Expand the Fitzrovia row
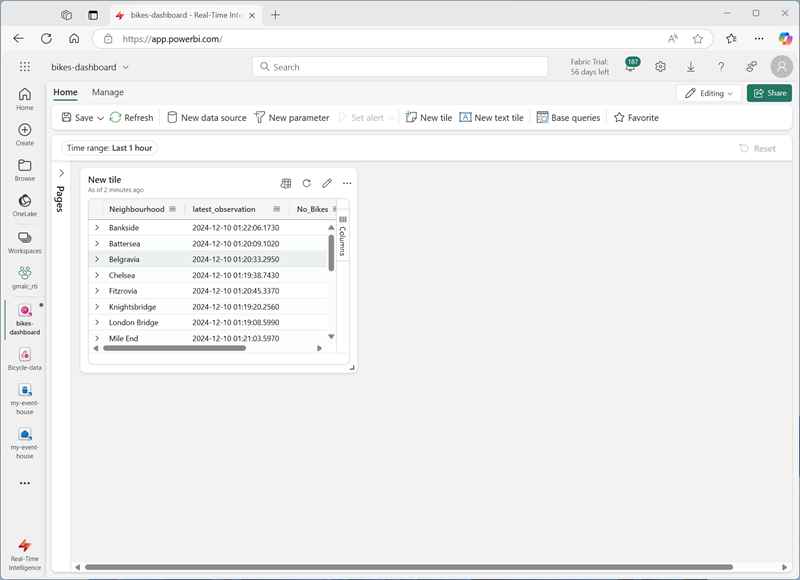The height and width of the screenshot is (580, 800). [97, 291]
